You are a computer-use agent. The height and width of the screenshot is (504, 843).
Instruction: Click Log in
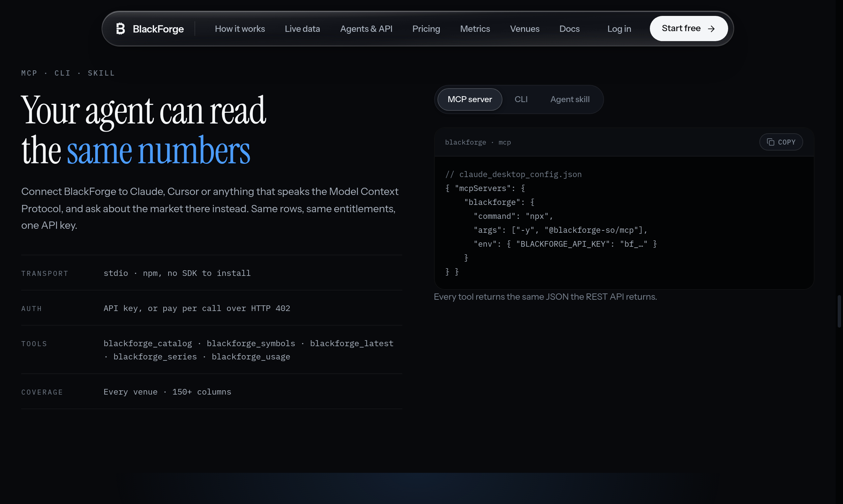(x=619, y=29)
